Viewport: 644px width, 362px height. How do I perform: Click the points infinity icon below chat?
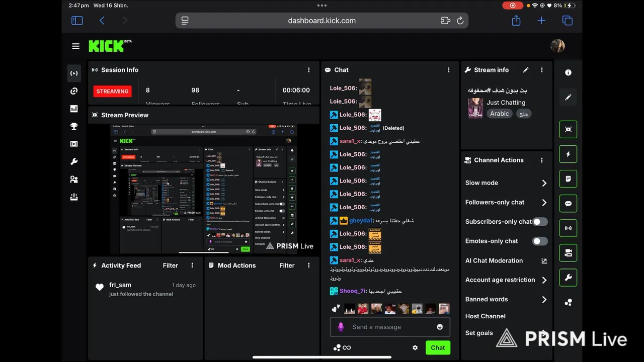click(x=342, y=347)
